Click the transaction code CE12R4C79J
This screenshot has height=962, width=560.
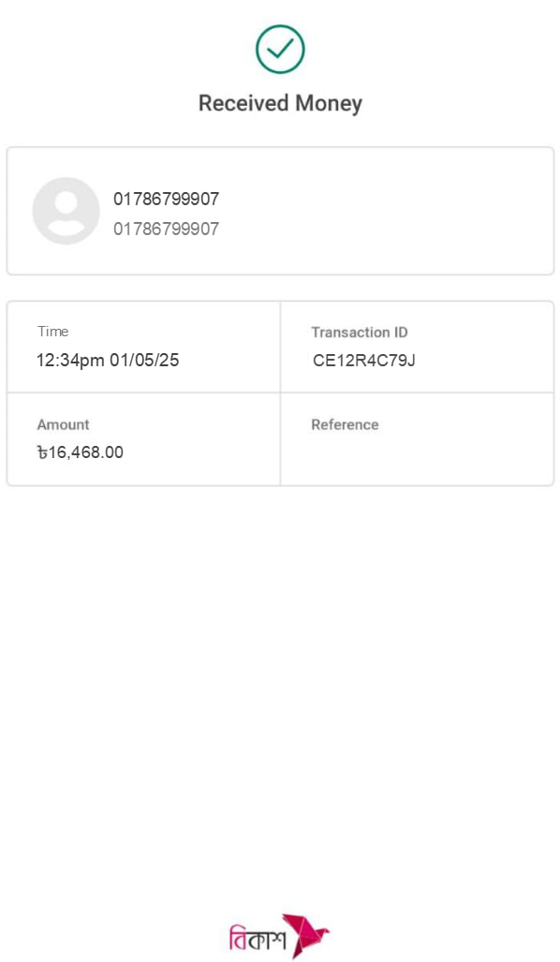364,360
